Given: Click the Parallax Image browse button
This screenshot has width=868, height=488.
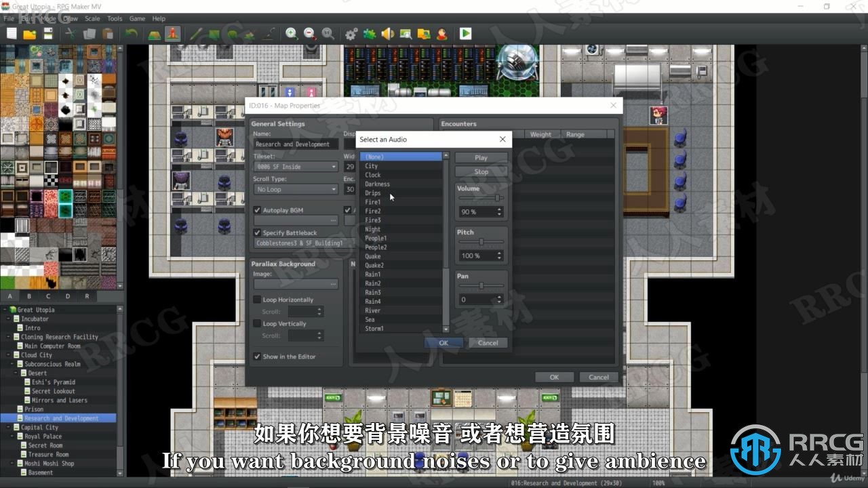Looking at the screenshot, I should pos(333,285).
